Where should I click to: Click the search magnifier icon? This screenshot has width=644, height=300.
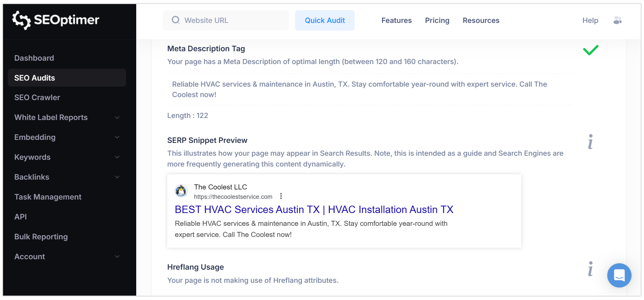(x=175, y=20)
